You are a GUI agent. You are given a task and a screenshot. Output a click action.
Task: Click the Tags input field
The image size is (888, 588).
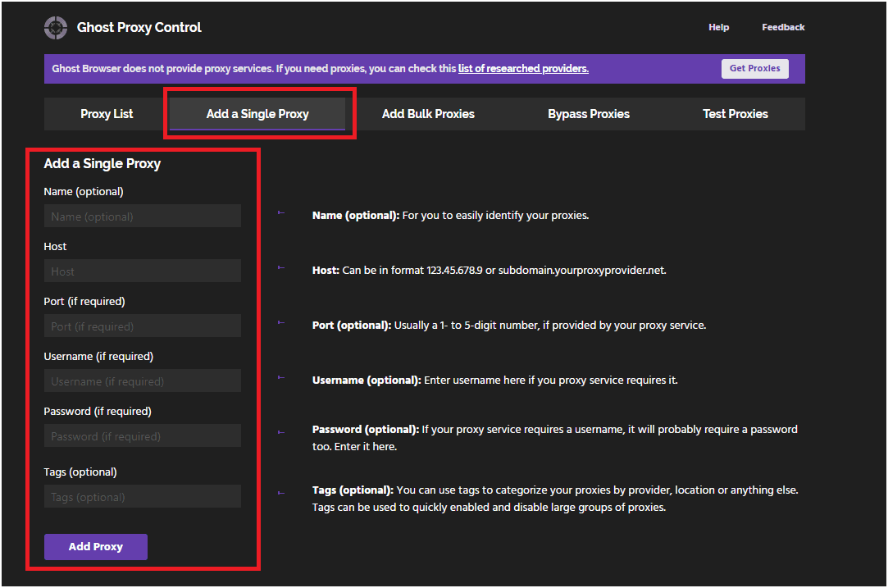click(x=142, y=496)
